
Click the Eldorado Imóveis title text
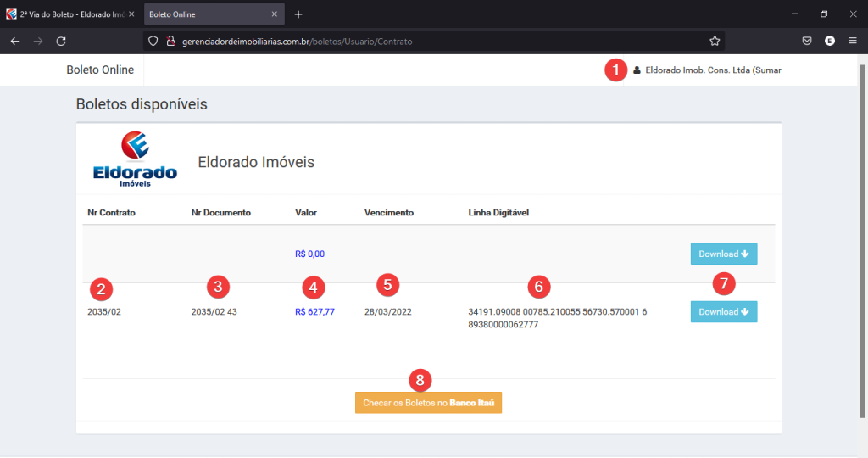(x=256, y=162)
